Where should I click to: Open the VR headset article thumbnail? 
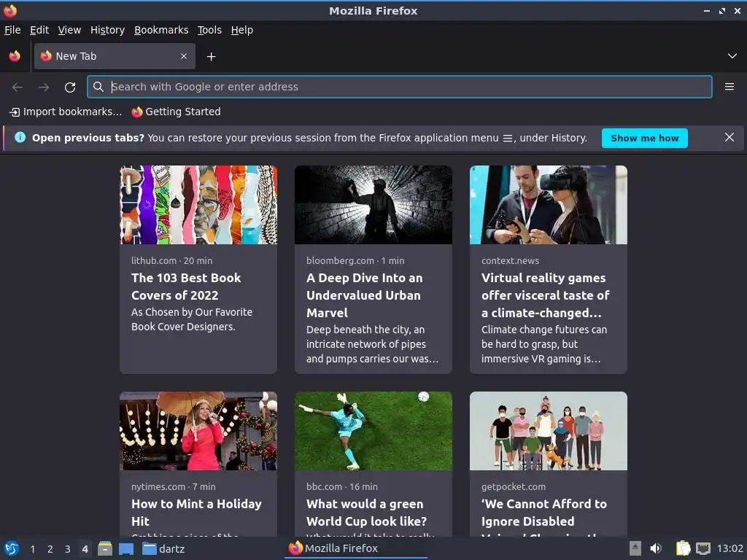coord(549,205)
